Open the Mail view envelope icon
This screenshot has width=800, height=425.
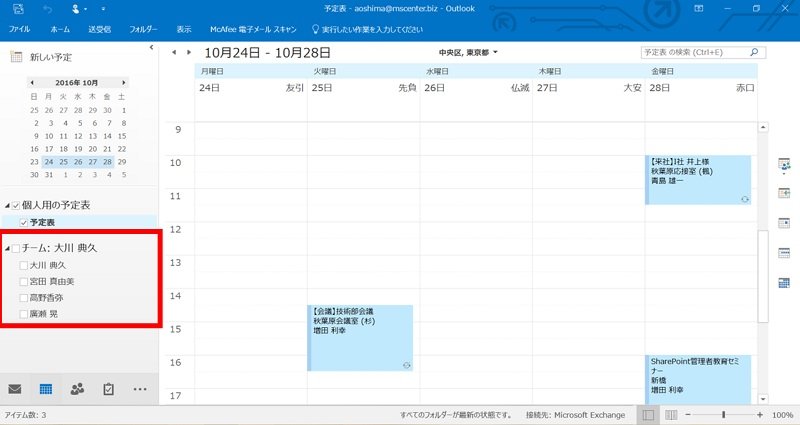15,389
